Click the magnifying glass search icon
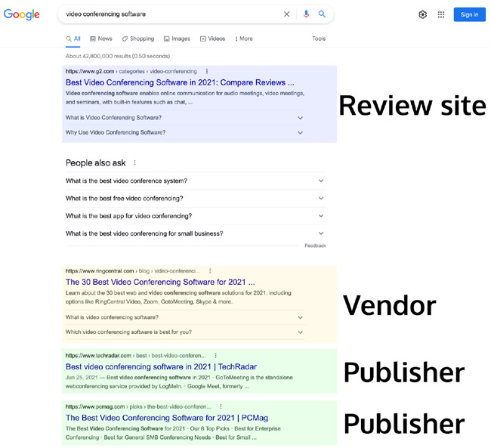The height and width of the screenshot is (448, 491). 322,14
